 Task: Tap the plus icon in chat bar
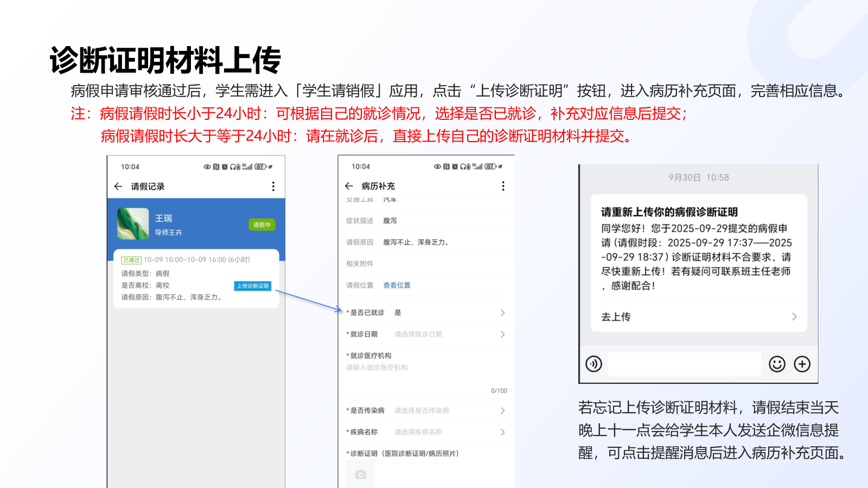point(802,364)
